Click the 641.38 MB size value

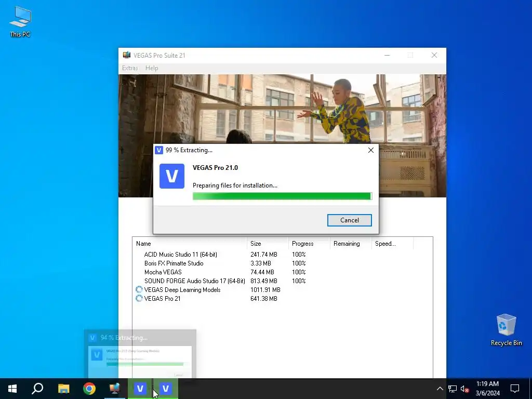point(263,299)
